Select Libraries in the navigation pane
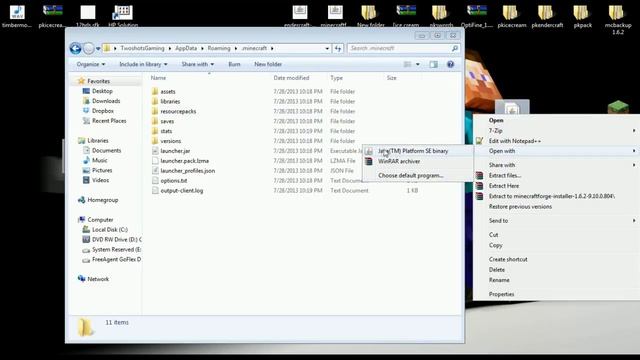The width and height of the screenshot is (640, 360). pos(98,140)
